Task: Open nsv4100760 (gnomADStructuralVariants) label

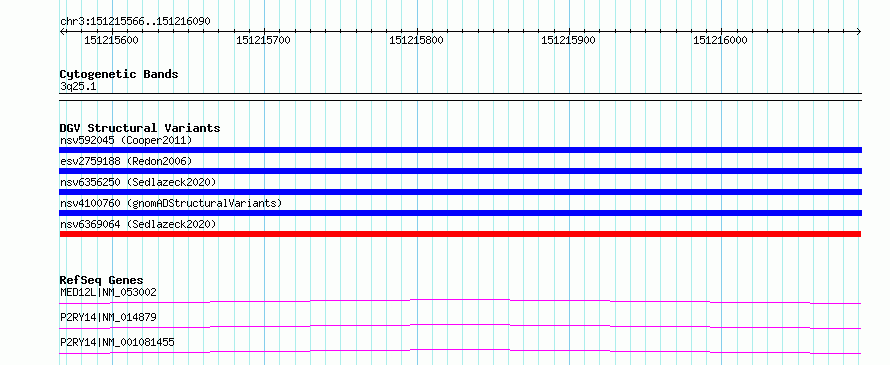Action: pos(170,203)
